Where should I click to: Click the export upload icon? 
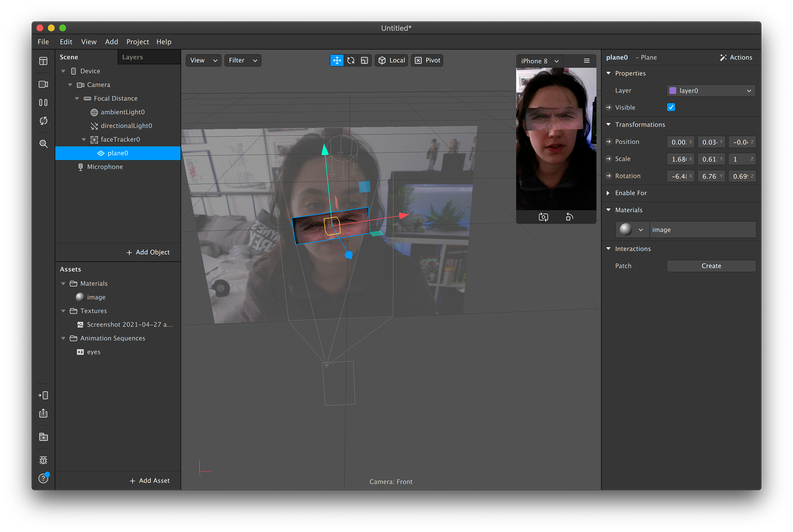pyautogui.click(x=43, y=413)
